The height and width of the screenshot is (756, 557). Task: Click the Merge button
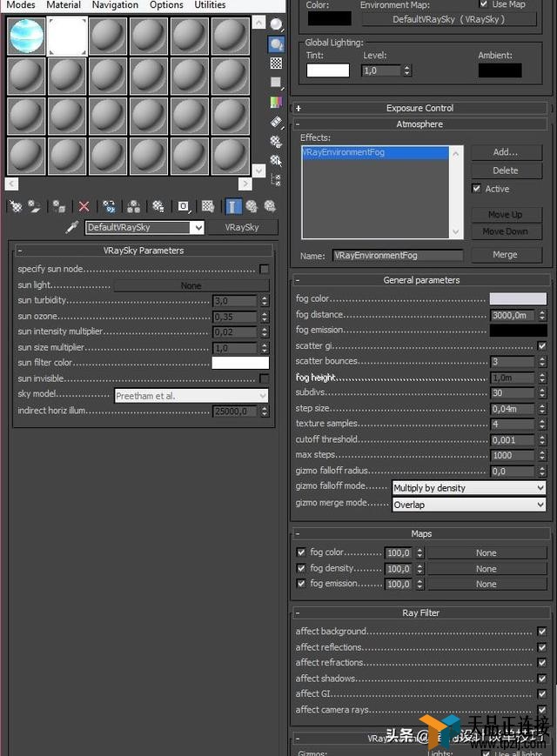coord(506,255)
